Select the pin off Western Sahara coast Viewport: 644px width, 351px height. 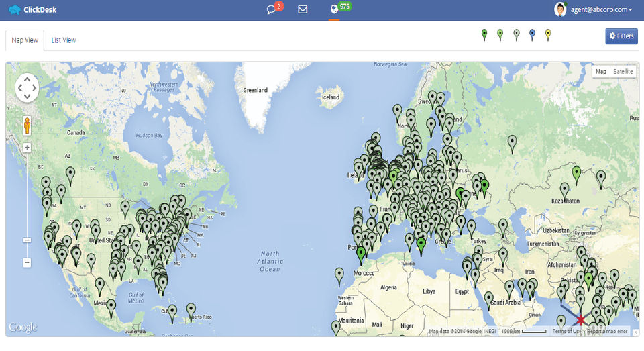pos(339,276)
